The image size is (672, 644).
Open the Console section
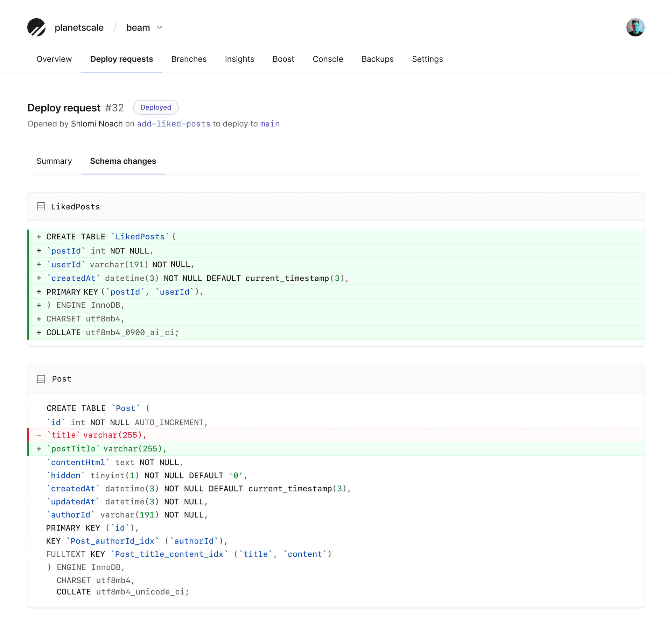click(328, 59)
